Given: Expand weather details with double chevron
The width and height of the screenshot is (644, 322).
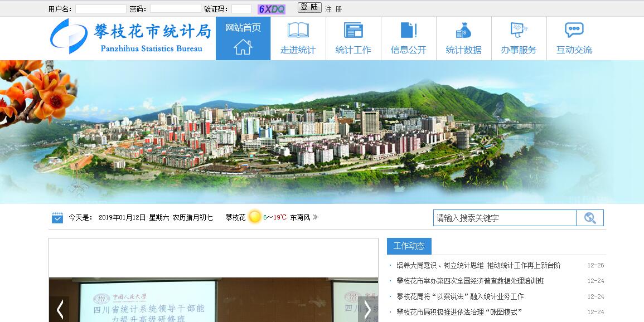Looking at the screenshot, I should click(316, 217).
